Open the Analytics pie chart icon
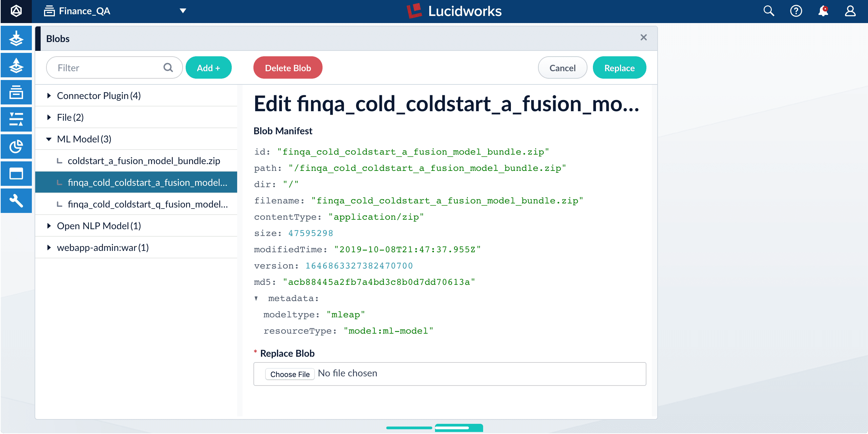This screenshot has height=434, width=868. coord(16,146)
